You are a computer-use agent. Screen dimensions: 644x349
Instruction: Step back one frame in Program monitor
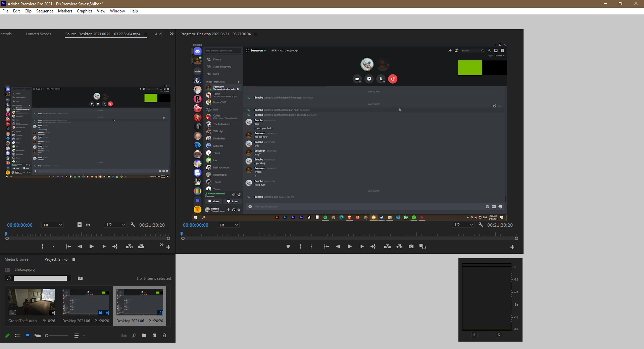[338, 247]
